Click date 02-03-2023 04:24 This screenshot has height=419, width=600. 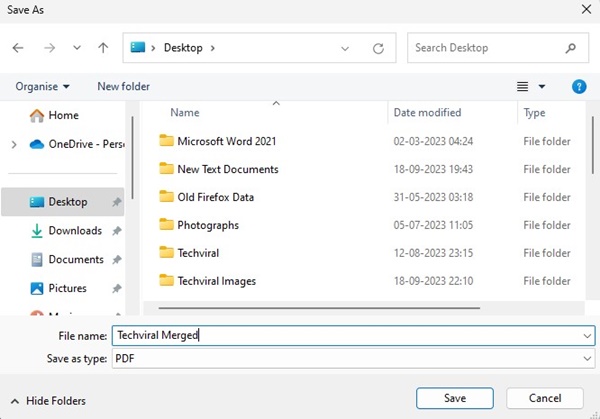[x=433, y=142]
